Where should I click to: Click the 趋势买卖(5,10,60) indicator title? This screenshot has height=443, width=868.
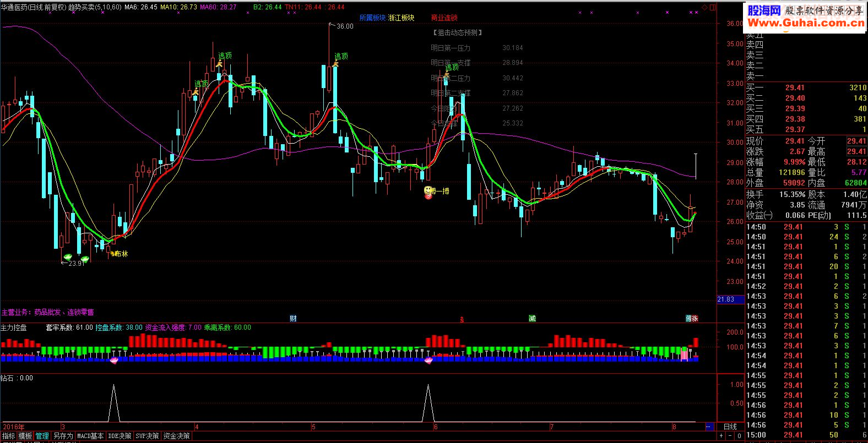[x=95, y=7]
